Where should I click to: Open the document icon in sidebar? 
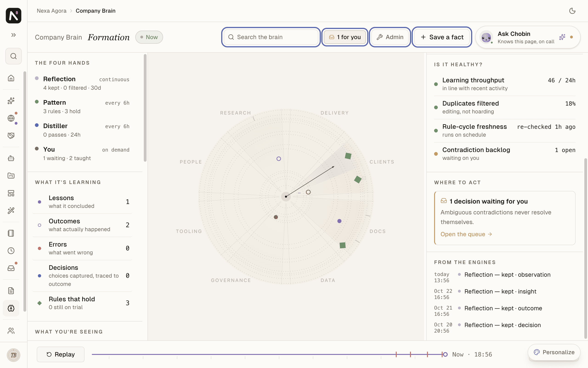pos(11,290)
